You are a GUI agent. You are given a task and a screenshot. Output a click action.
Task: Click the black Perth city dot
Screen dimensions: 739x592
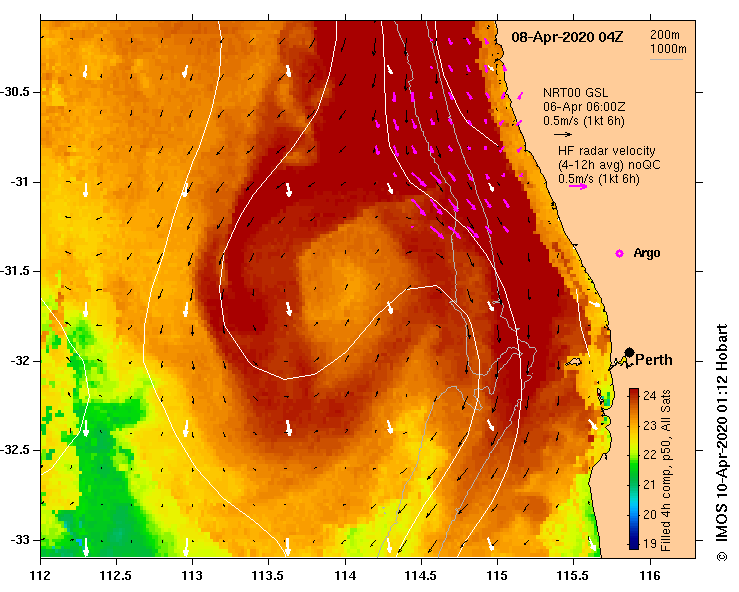coord(629,353)
